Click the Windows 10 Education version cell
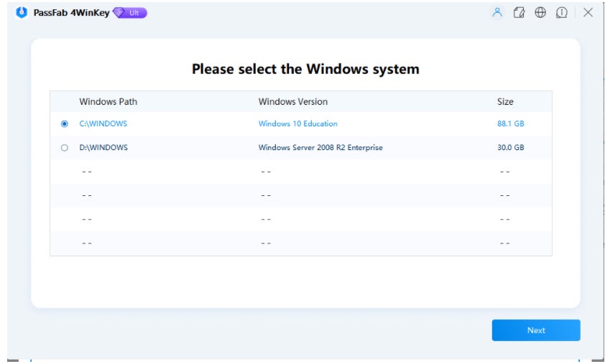This screenshot has height=364, width=605. pyautogui.click(x=298, y=123)
